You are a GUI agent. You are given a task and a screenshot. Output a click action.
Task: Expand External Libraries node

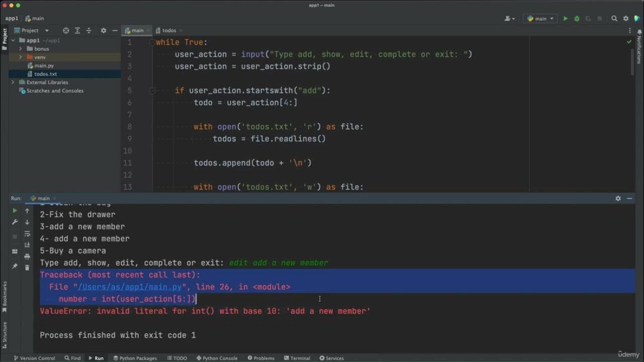pyautogui.click(x=13, y=82)
